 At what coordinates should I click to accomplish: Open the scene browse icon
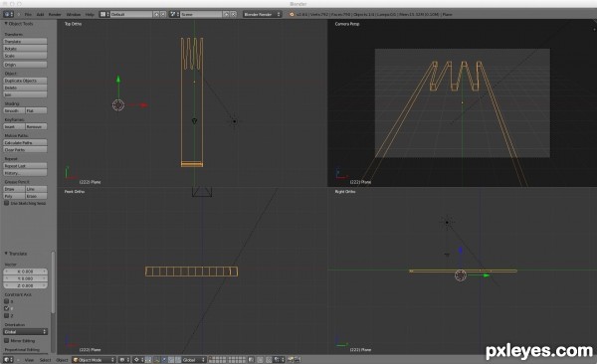pyautogui.click(x=173, y=14)
